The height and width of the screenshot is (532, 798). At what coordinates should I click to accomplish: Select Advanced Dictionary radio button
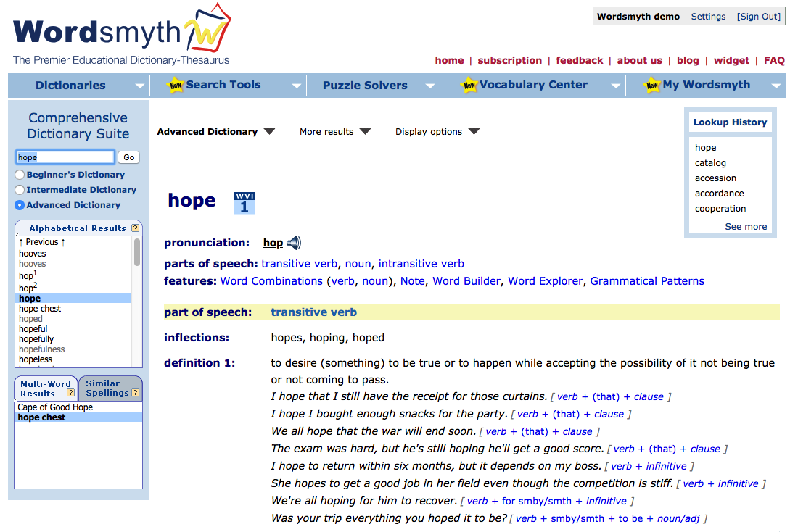(x=20, y=205)
